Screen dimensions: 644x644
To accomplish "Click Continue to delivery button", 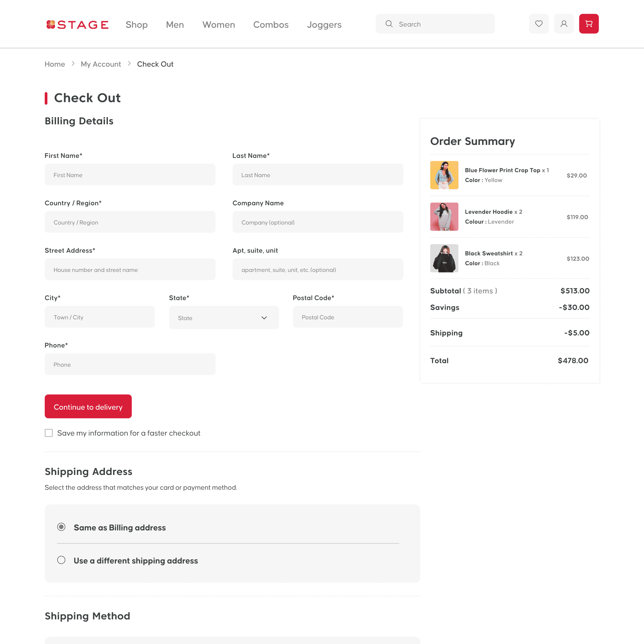I will click(88, 406).
